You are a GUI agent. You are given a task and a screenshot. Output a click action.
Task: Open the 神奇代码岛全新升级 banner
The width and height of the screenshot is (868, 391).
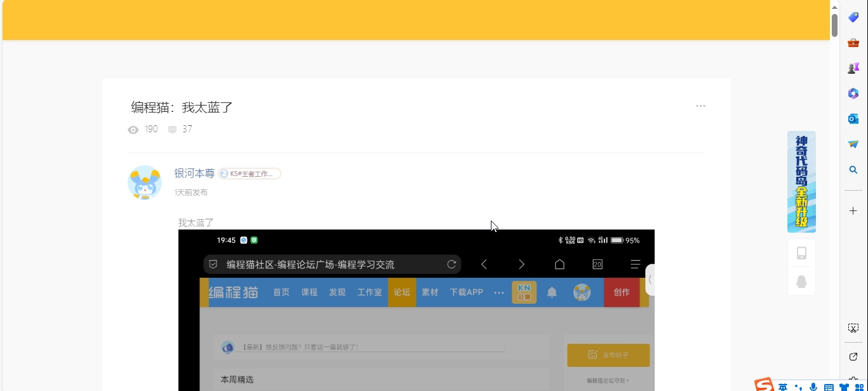click(801, 182)
